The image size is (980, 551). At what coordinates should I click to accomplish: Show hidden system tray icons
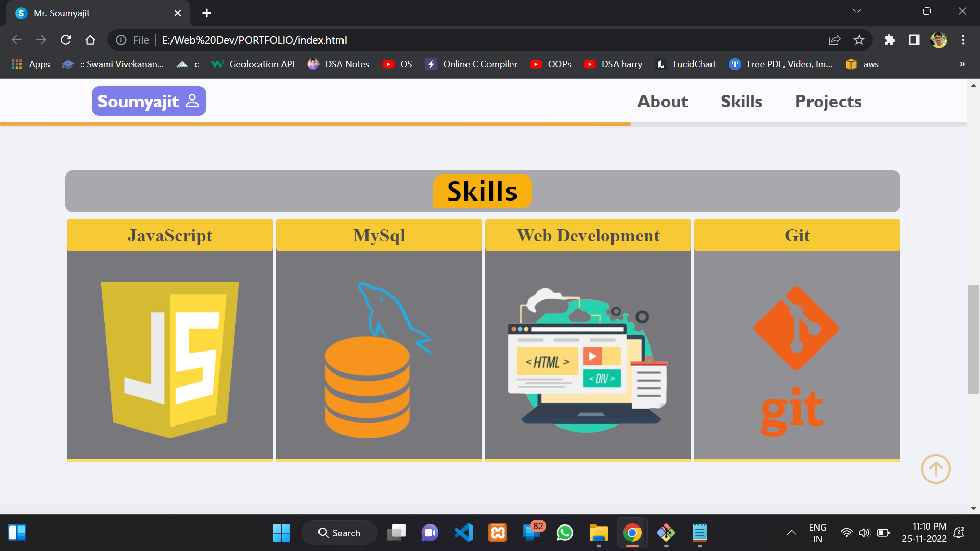(x=792, y=533)
